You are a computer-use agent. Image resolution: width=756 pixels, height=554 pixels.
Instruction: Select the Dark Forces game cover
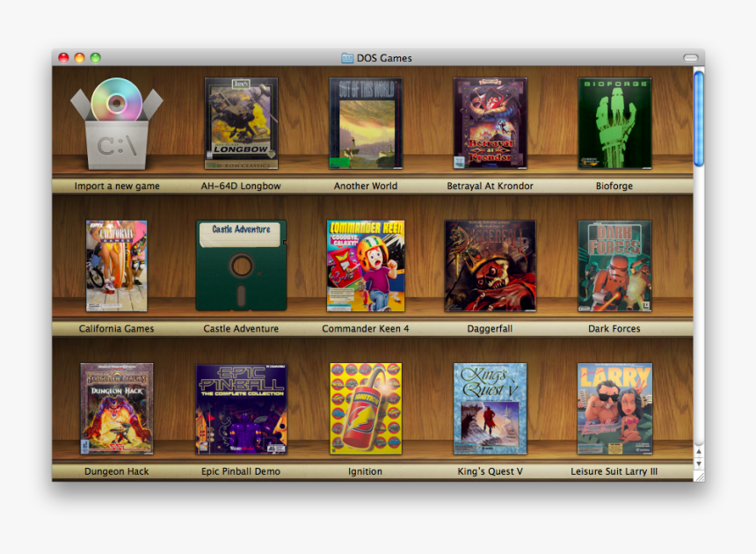point(614,266)
